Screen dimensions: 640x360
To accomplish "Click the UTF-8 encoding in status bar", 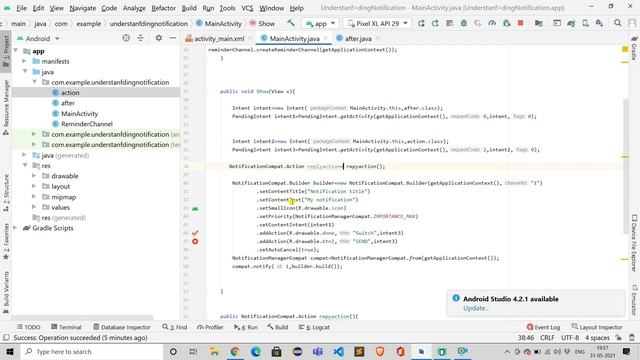I will [x=570, y=338].
